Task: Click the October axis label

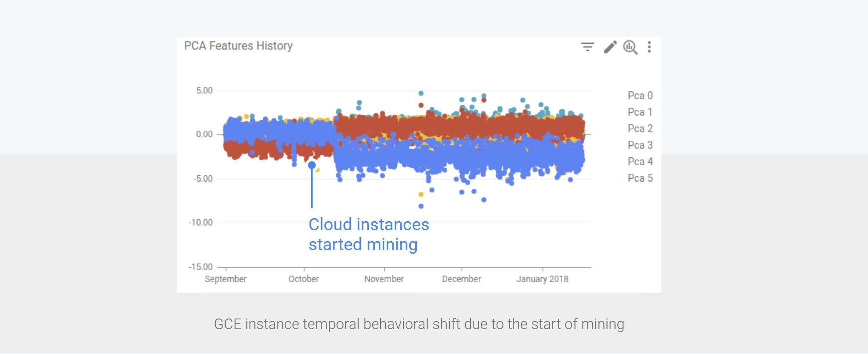Action: (x=303, y=279)
